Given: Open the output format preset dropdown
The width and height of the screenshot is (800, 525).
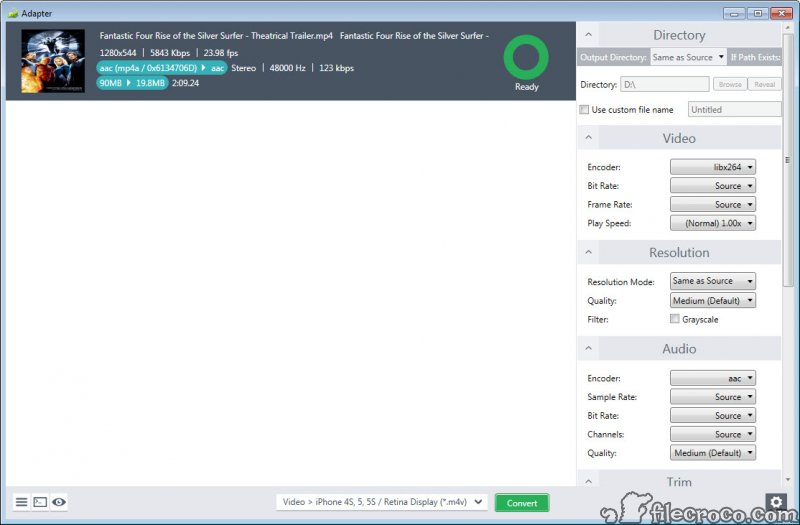Looking at the screenshot, I should tap(381, 502).
